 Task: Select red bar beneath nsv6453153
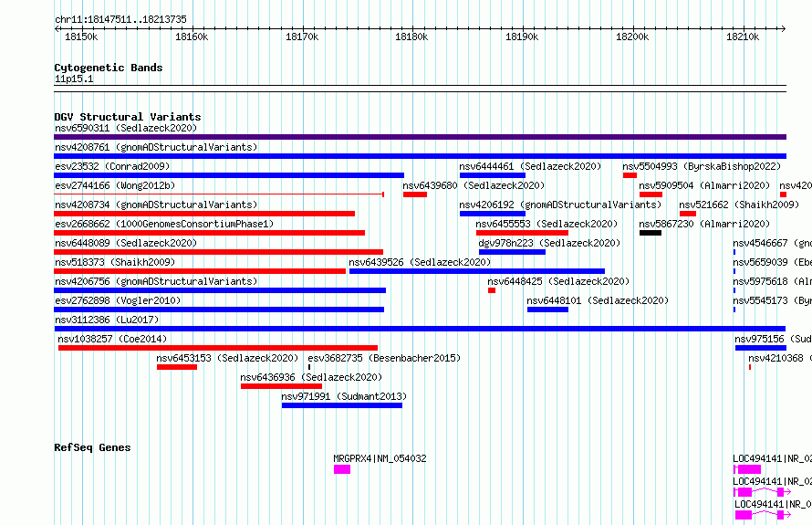pyautogui.click(x=177, y=367)
